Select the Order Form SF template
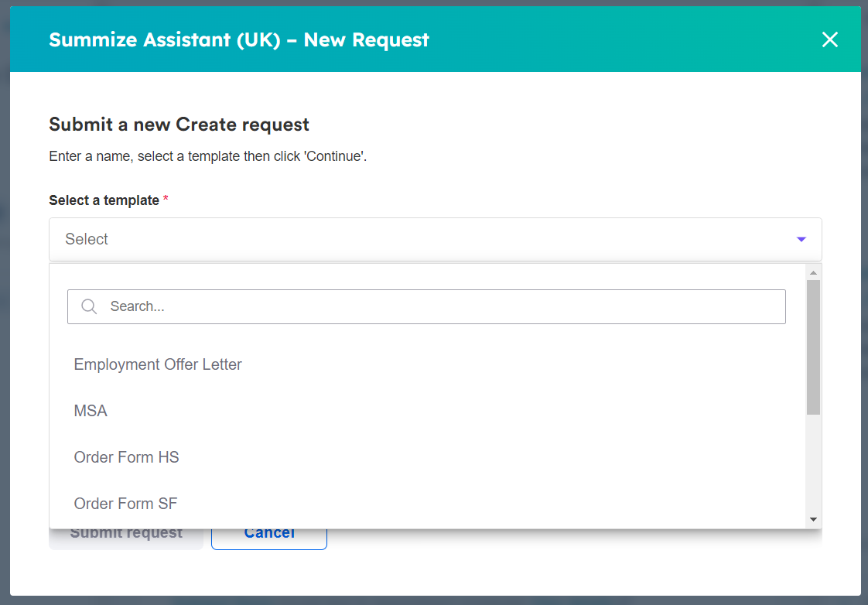The image size is (868, 605). 125,503
